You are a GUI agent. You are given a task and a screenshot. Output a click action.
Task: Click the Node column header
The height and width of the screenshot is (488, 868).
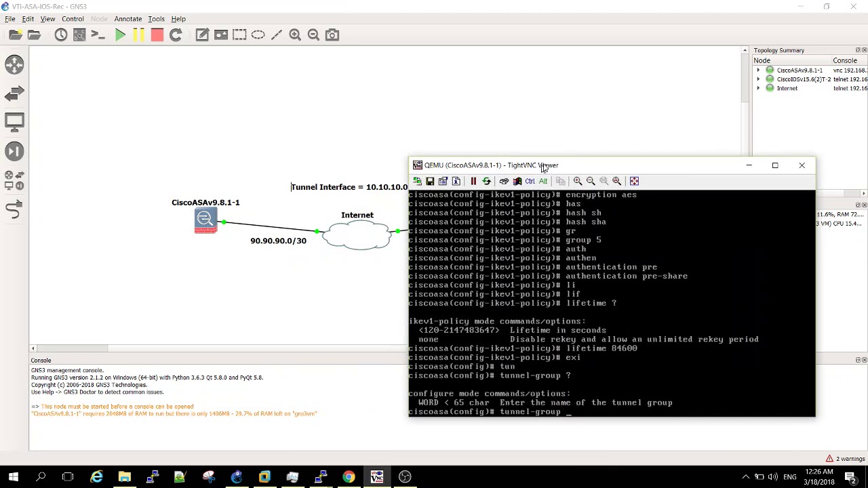tap(791, 60)
